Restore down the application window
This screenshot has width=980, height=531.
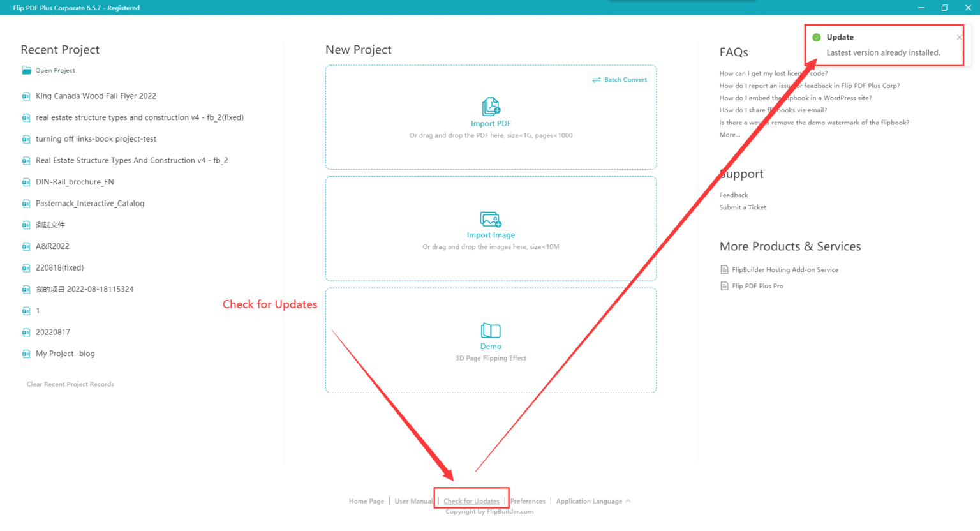[x=944, y=8]
